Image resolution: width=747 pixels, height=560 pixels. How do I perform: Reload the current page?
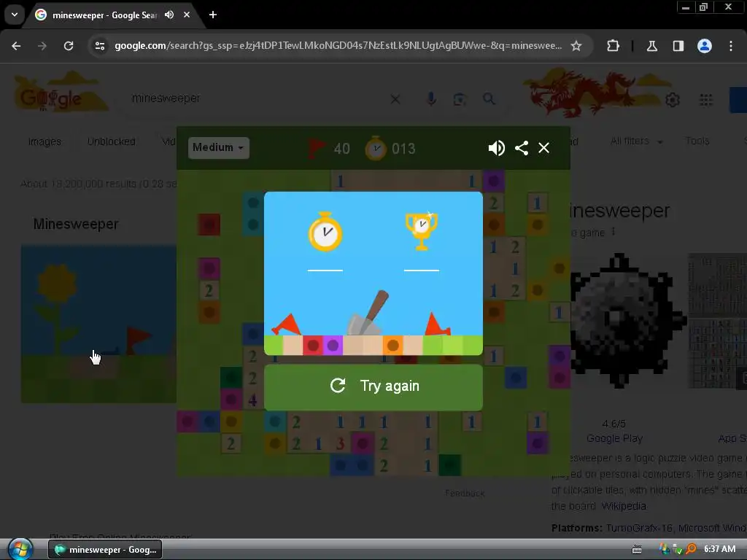pyautogui.click(x=69, y=46)
